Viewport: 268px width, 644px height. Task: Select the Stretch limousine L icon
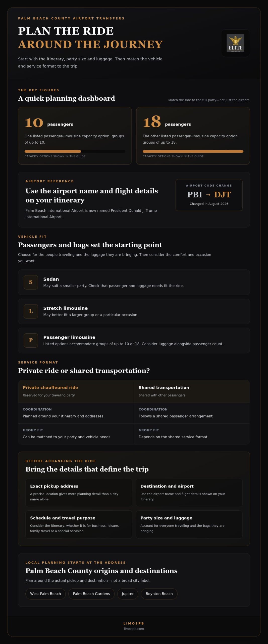click(31, 311)
